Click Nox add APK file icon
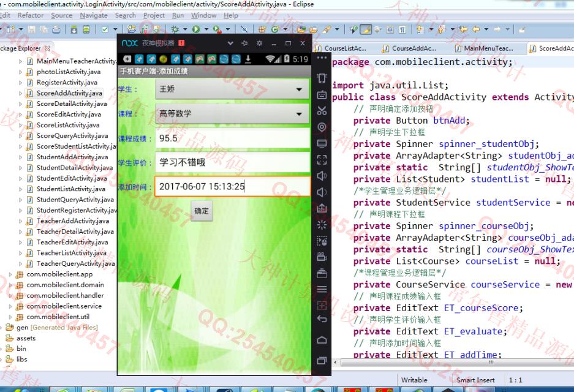This screenshot has height=392, width=574. 322,208
